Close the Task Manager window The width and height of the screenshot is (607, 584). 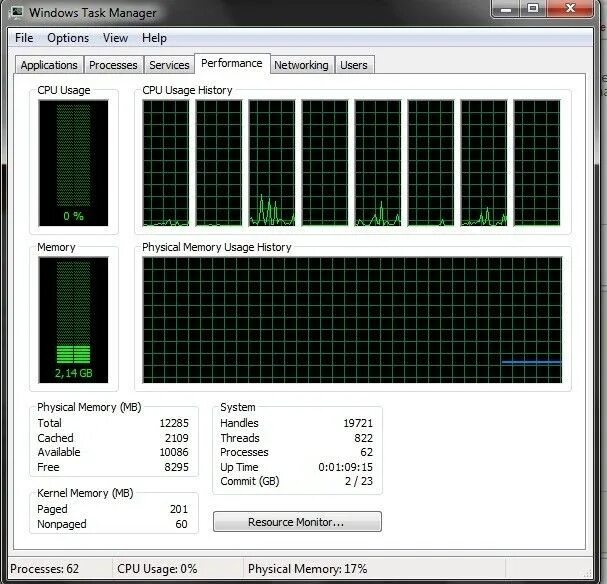point(570,9)
